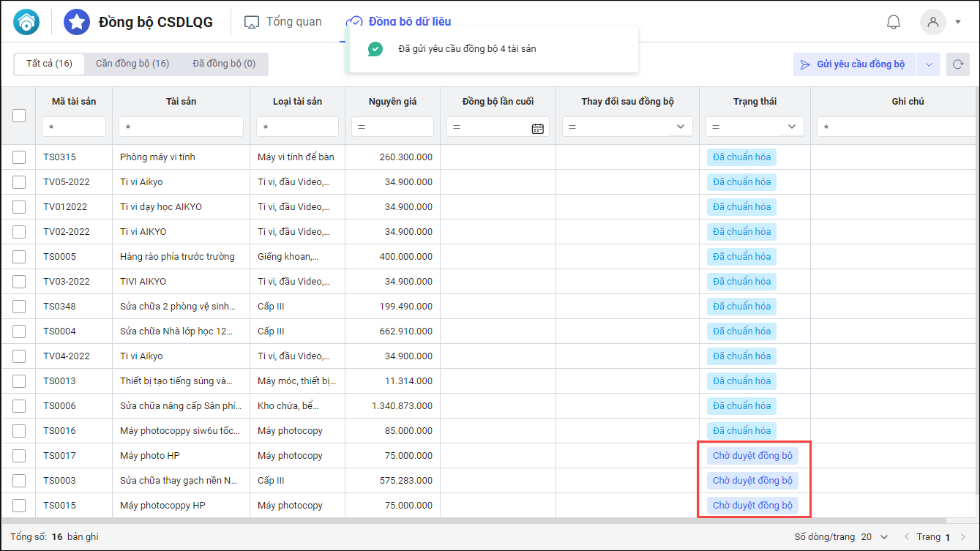The height and width of the screenshot is (551, 980).
Task: Click the user avatar icon
Action: [932, 22]
